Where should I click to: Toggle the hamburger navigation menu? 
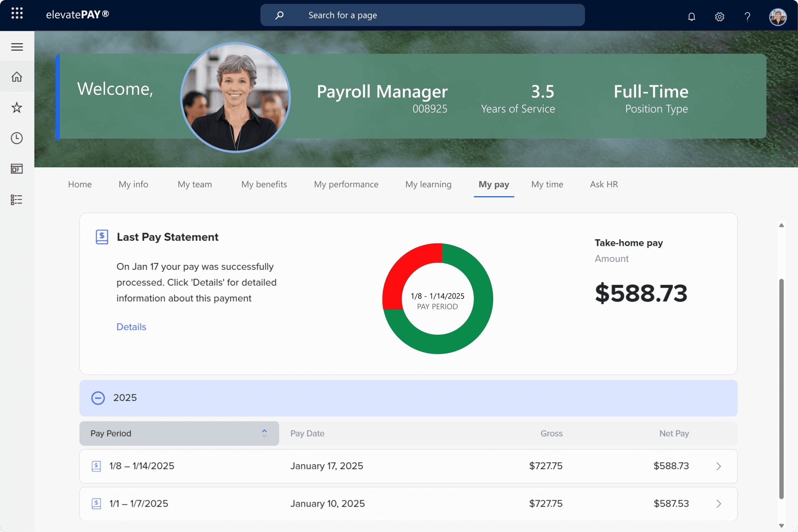click(17, 47)
